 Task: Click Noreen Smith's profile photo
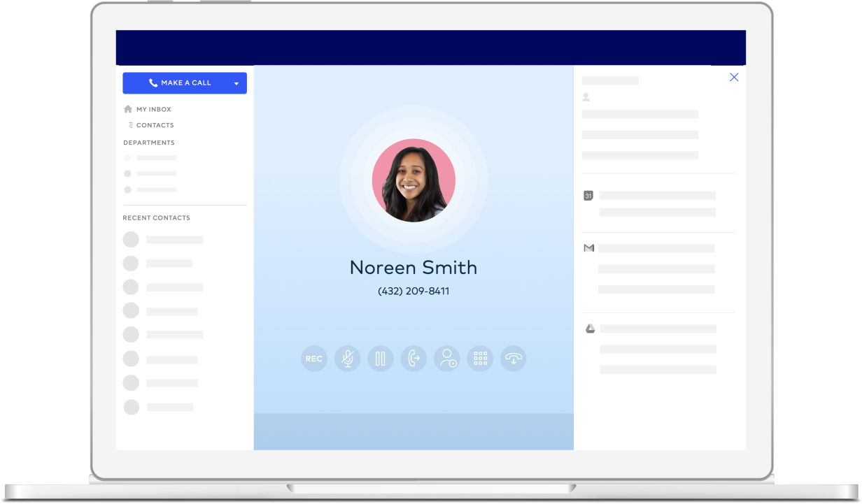(414, 180)
